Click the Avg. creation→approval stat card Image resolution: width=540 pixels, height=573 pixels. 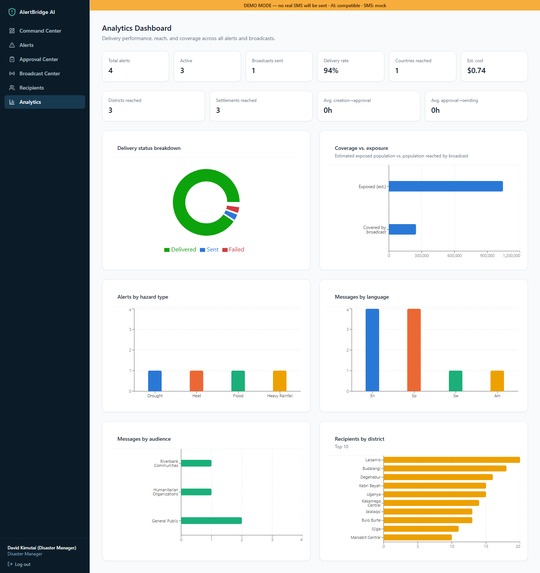coord(369,106)
